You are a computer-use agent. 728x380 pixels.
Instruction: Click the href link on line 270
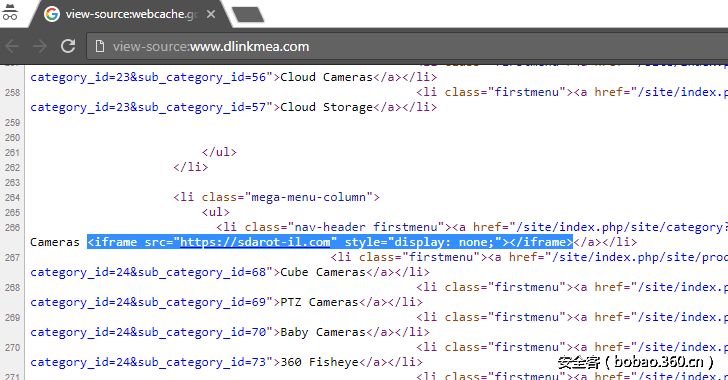click(683, 347)
